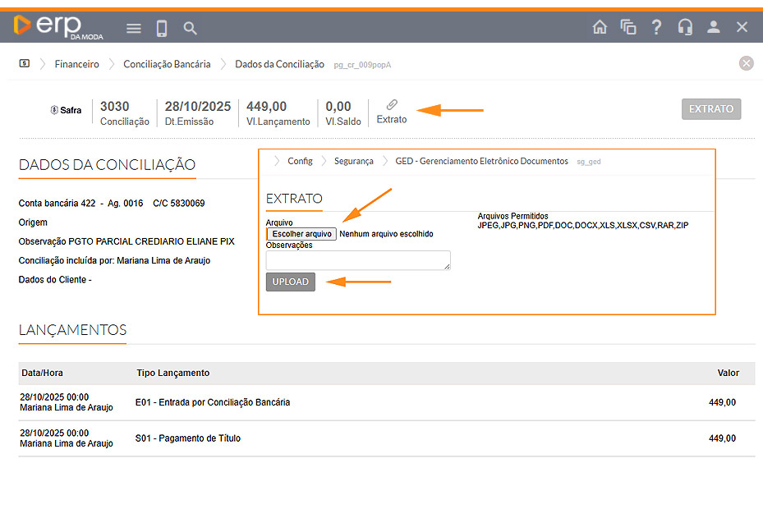Open the user profile icon

pyautogui.click(x=714, y=27)
